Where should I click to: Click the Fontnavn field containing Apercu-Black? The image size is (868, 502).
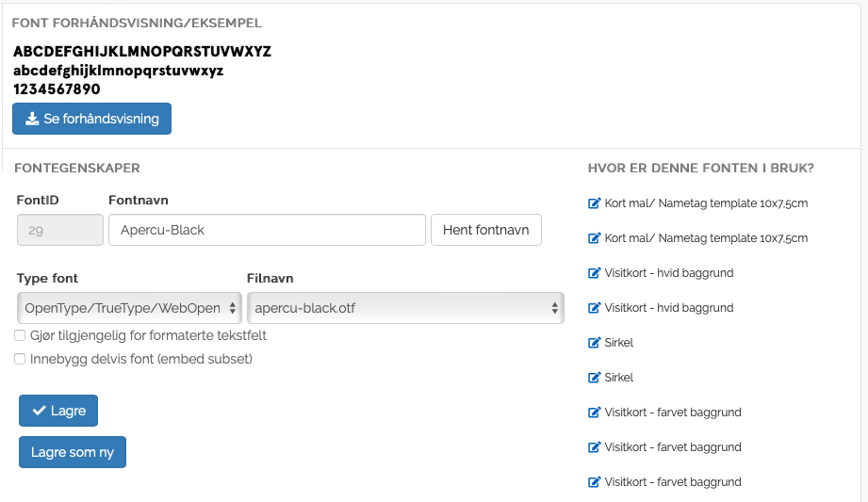pyautogui.click(x=267, y=230)
